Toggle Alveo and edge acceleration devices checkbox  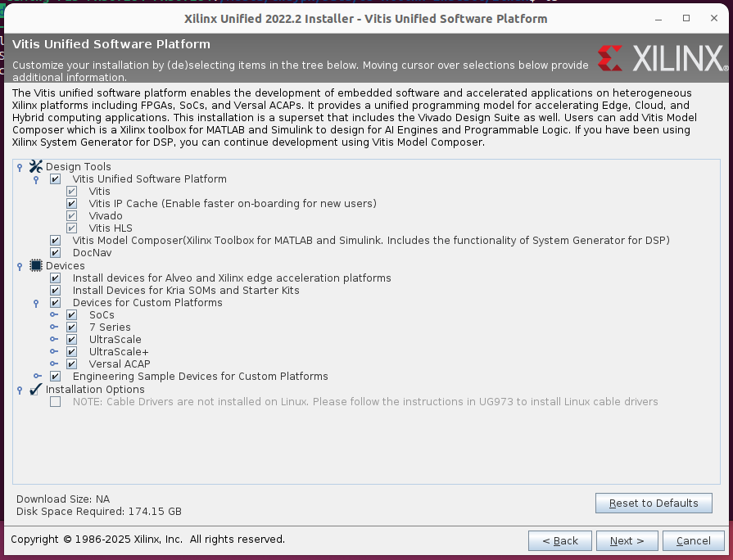coord(55,278)
